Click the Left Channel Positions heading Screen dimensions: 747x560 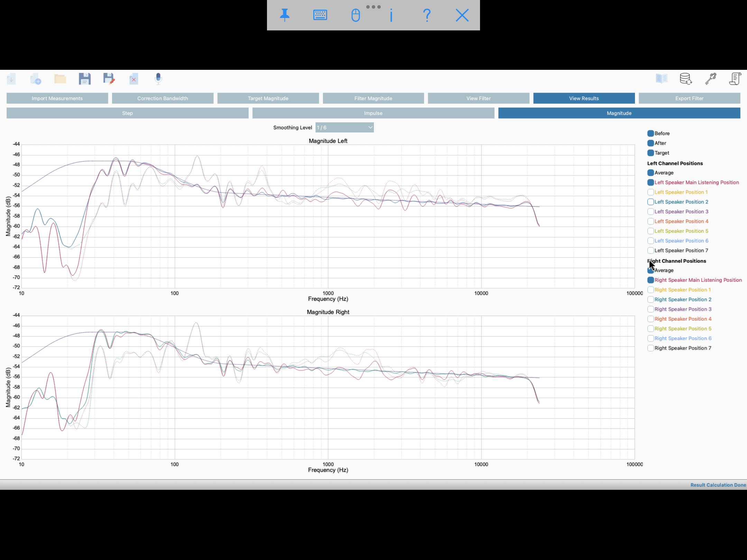click(675, 163)
